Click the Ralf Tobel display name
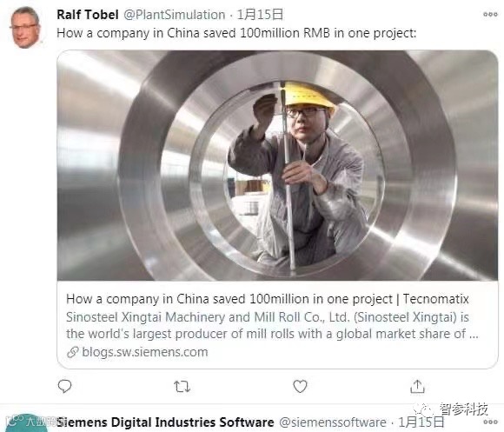The image size is (504, 432). click(88, 15)
